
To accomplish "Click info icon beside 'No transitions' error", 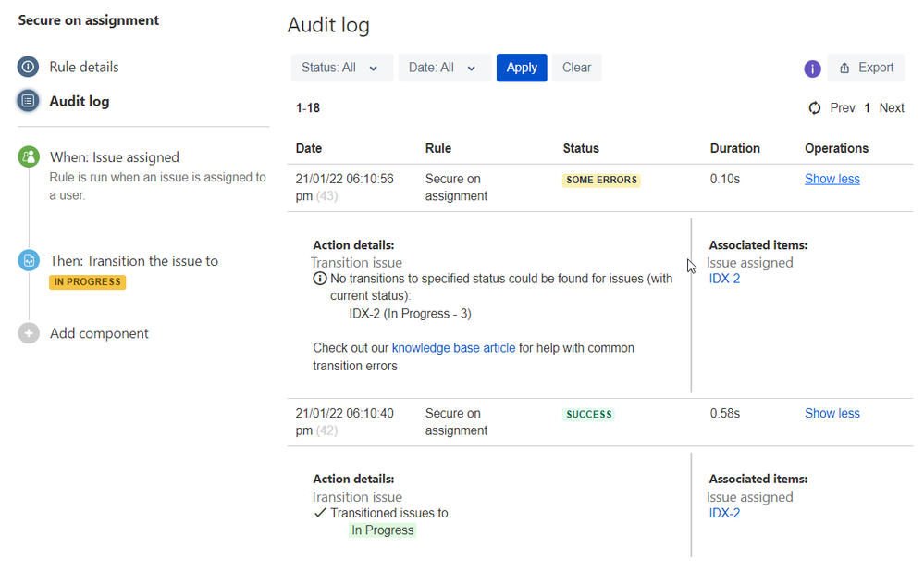I will point(319,279).
